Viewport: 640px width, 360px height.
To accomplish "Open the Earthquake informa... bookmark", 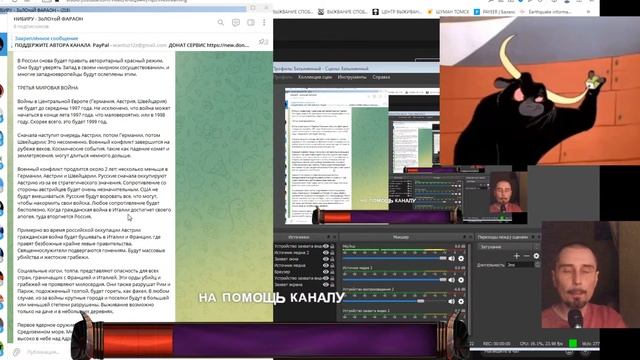I will pos(546,12).
